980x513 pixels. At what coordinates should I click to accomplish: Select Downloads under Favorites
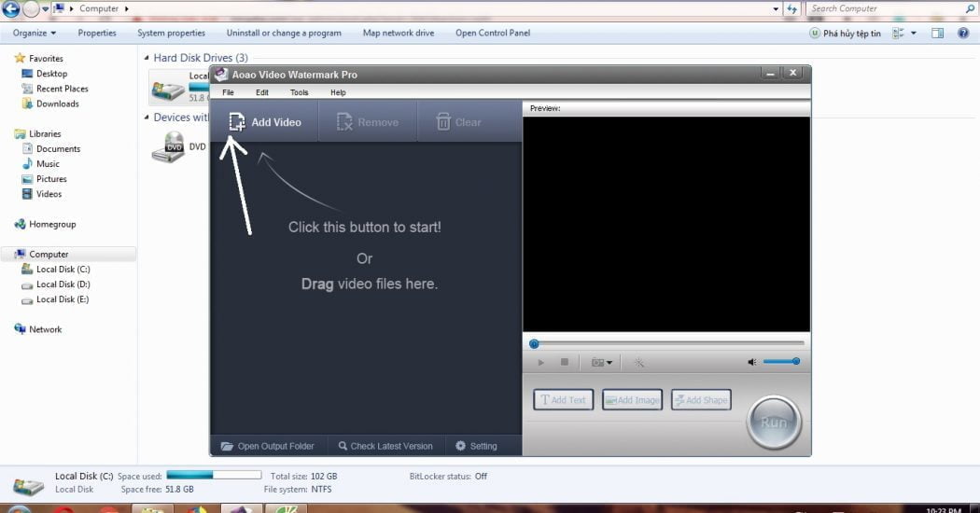pos(58,104)
